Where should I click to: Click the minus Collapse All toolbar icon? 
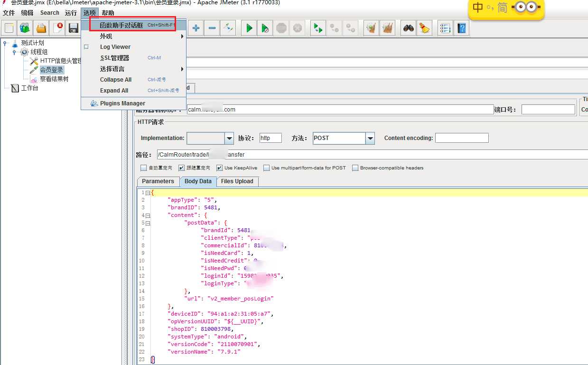coord(212,28)
